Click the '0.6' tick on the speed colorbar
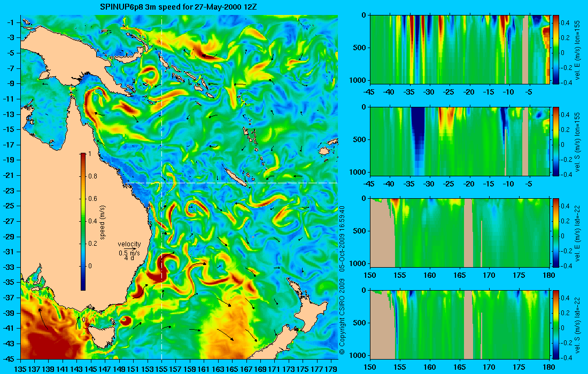Viewport: 588px width, 374px height. [92, 199]
